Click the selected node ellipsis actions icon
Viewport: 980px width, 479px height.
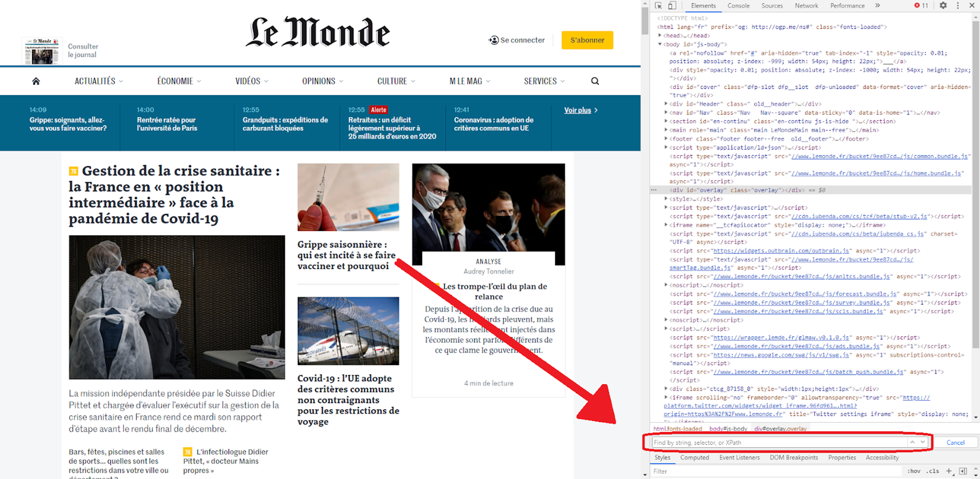pyautogui.click(x=654, y=190)
